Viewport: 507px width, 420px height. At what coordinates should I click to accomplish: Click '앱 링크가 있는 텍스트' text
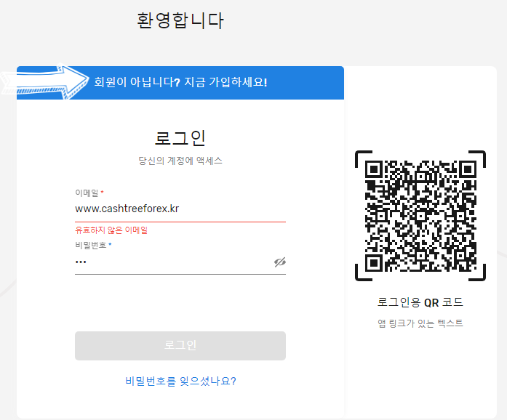[x=420, y=323]
